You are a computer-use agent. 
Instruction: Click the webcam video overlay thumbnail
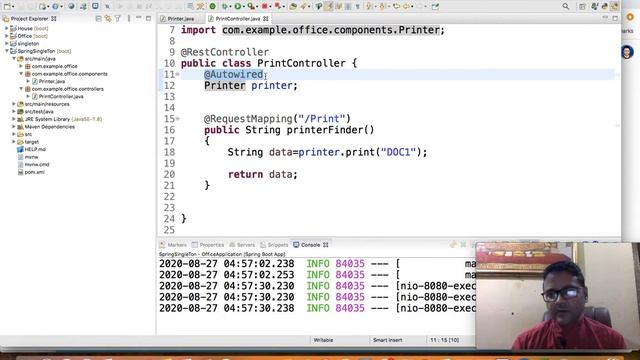tap(558, 296)
